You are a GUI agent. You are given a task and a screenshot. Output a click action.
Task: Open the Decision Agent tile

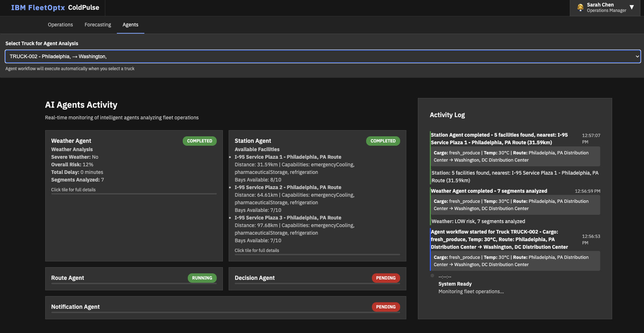pos(317,279)
